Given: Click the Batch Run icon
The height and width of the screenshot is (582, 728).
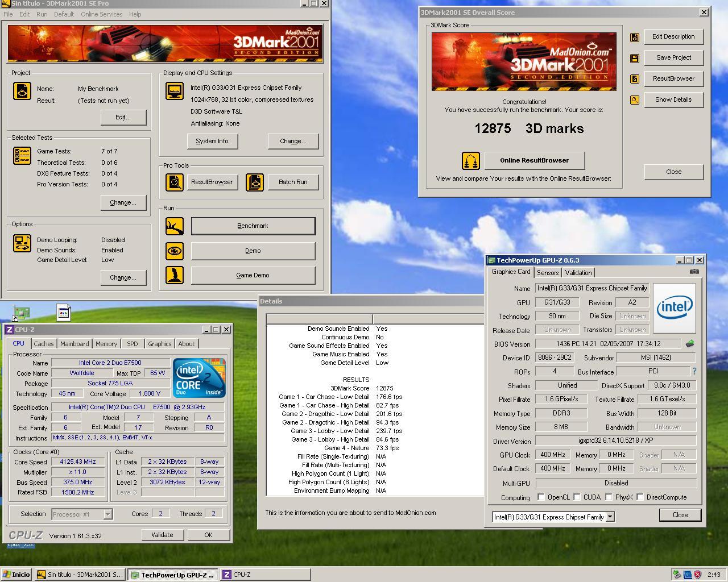Looking at the screenshot, I should pos(255,182).
